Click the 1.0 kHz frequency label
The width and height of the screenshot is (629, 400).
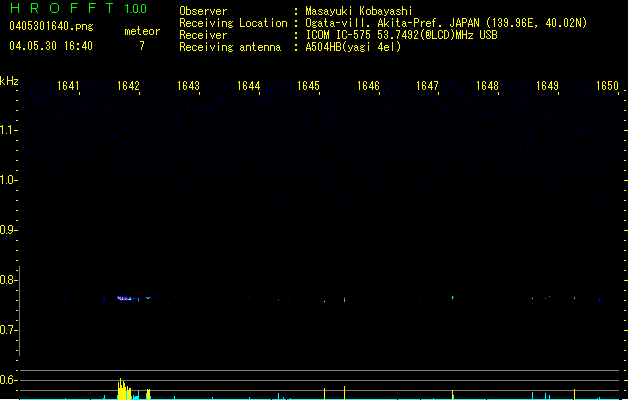(x=8, y=180)
